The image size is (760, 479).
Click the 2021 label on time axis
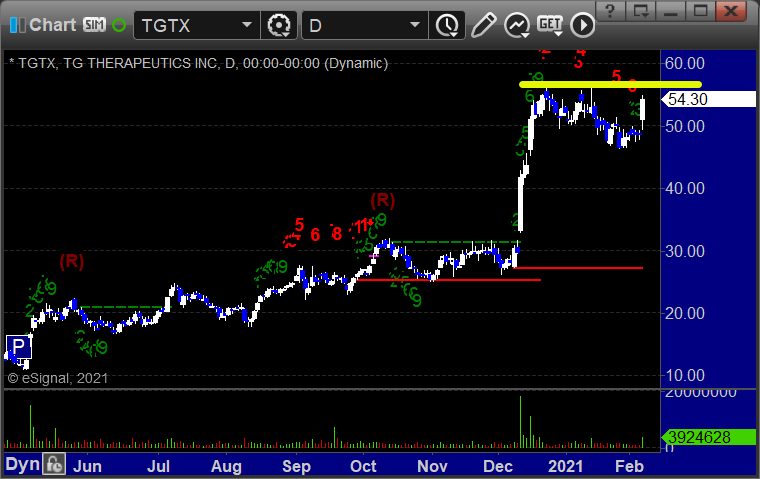click(565, 466)
